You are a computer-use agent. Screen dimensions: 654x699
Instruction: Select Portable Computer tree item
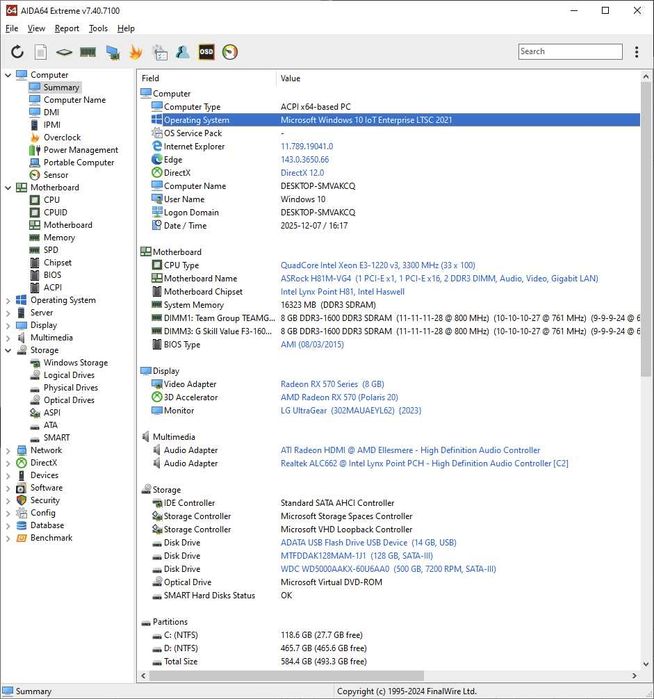point(78,162)
